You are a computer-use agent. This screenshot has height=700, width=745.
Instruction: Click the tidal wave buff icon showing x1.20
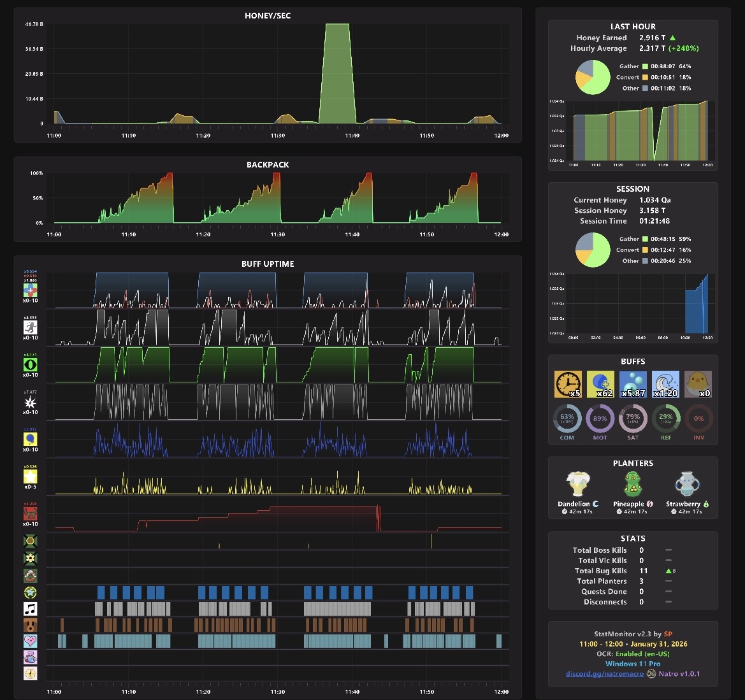tap(665, 384)
